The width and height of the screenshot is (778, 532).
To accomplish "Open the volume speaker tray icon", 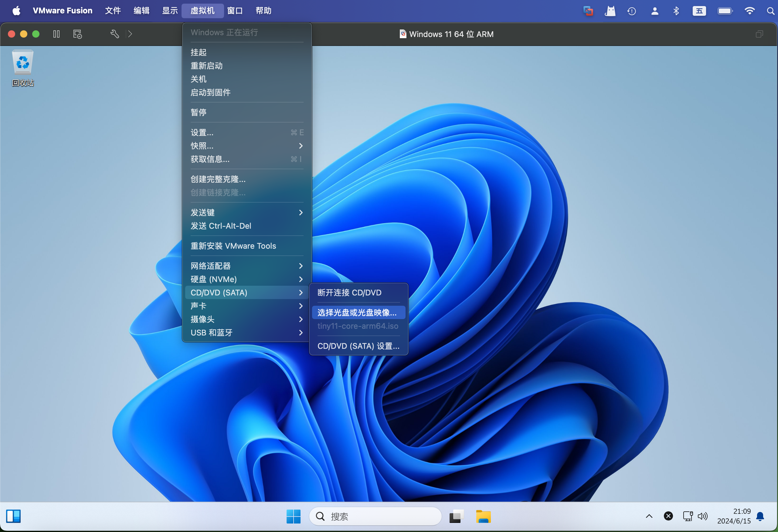I will [702, 516].
